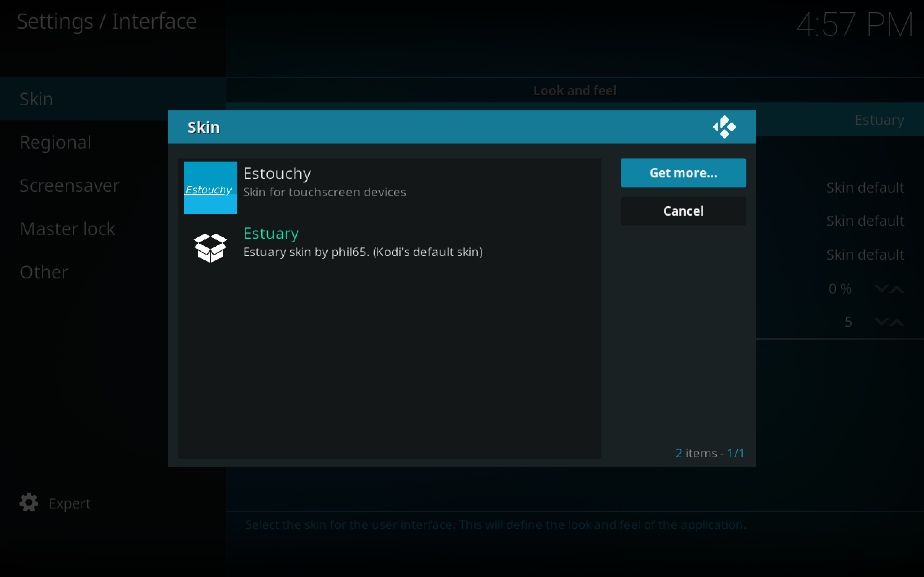Click Cancel to dismiss skin dialog

coord(684,211)
